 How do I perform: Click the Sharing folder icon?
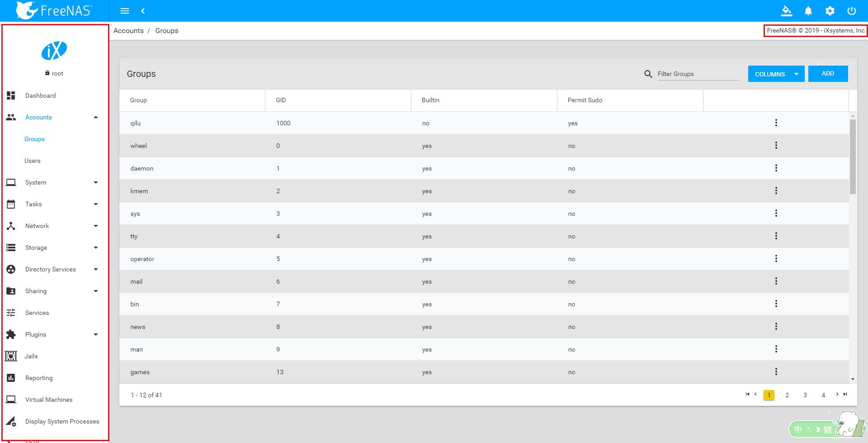[x=11, y=291]
